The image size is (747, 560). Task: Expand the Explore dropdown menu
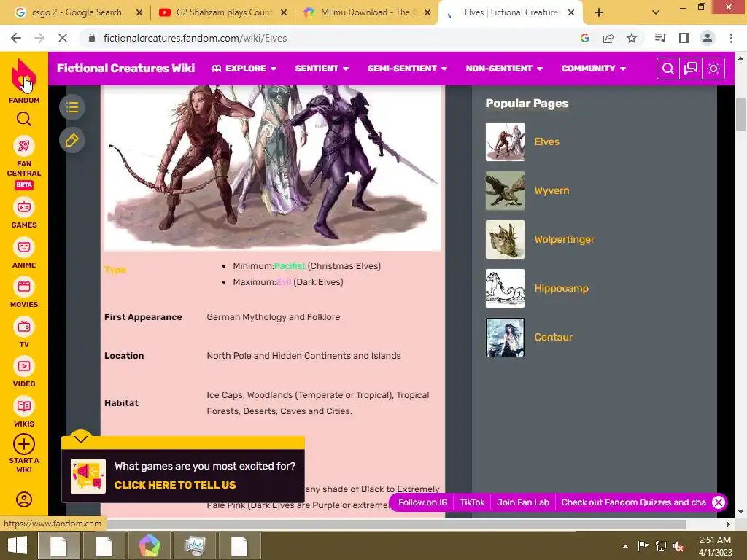[x=244, y=69]
